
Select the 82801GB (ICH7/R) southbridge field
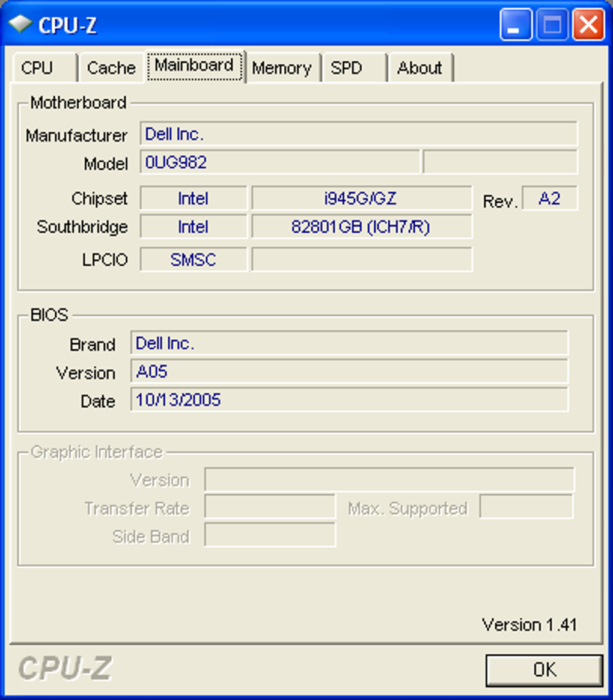361,227
